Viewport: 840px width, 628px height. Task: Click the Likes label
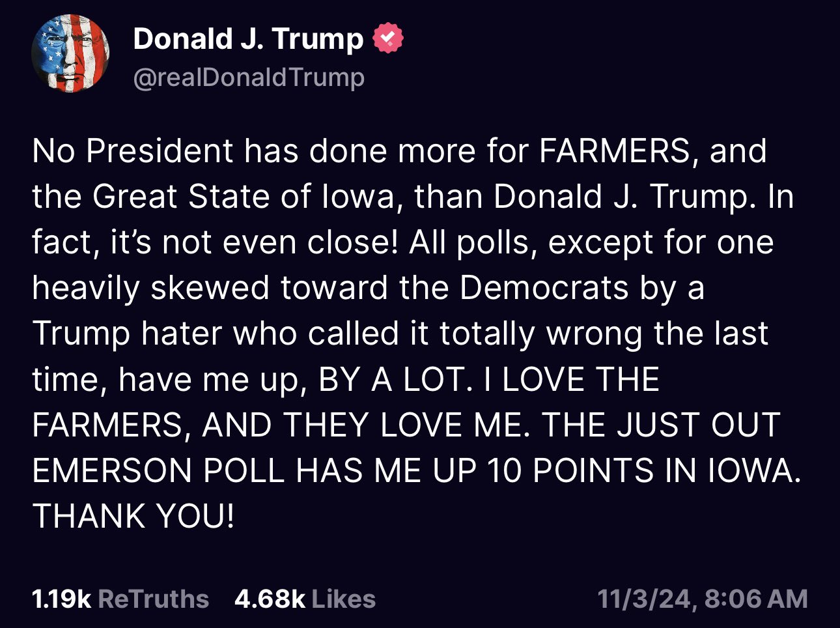(x=344, y=599)
